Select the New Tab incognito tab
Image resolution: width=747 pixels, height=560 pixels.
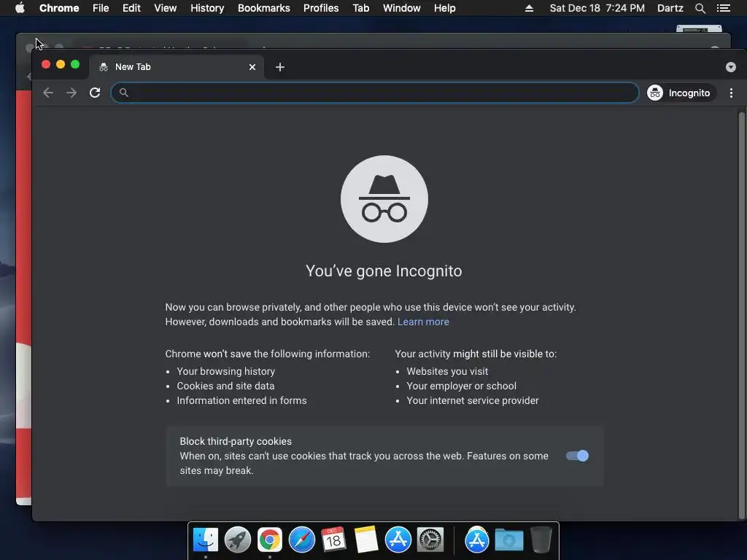[177, 67]
